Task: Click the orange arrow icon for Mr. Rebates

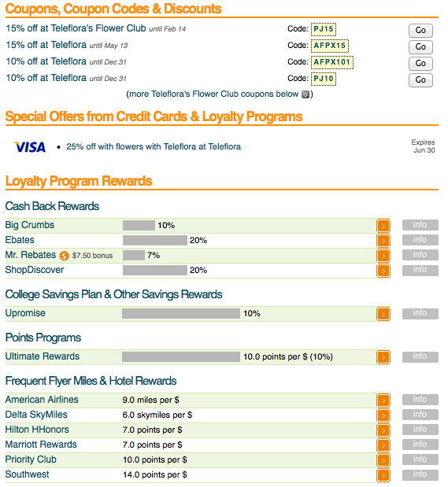Action: 383,256
